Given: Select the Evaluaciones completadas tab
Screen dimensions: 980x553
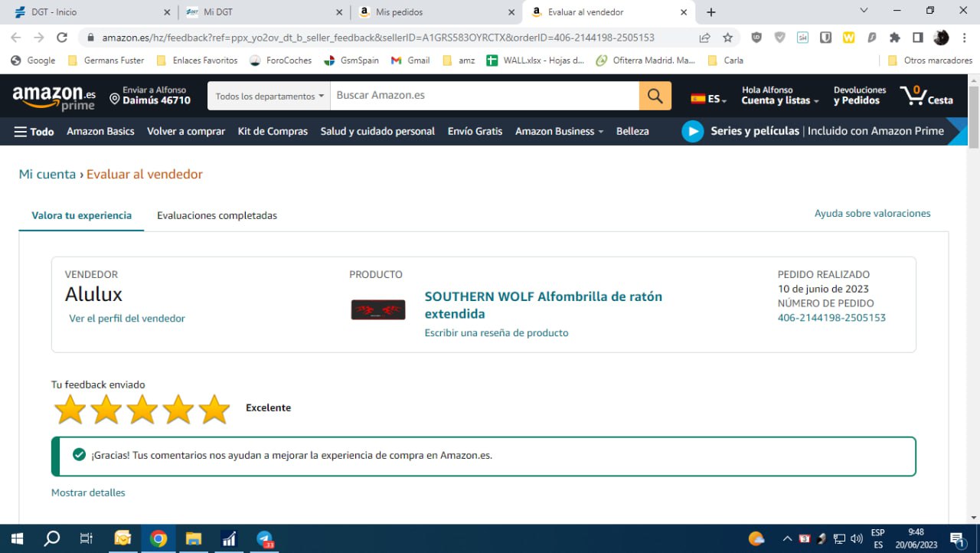Looking at the screenshot, I should (217, 216).
